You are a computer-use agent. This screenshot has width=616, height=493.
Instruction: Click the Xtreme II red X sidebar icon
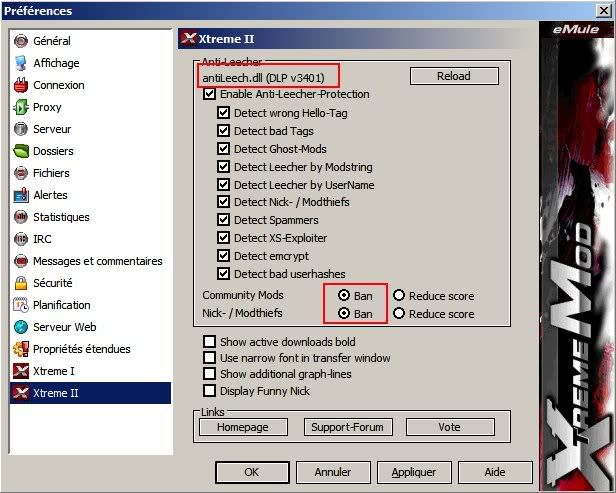21,393
